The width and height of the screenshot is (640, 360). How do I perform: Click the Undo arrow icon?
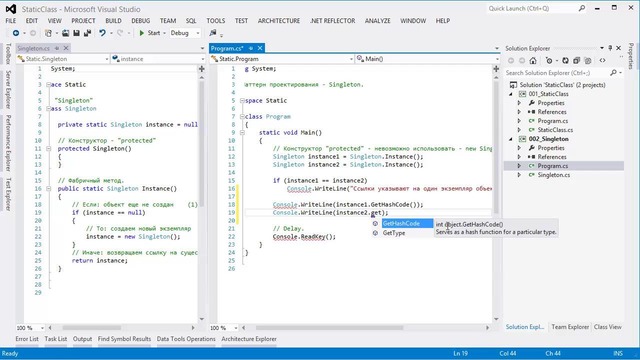[x=102, y=33]
